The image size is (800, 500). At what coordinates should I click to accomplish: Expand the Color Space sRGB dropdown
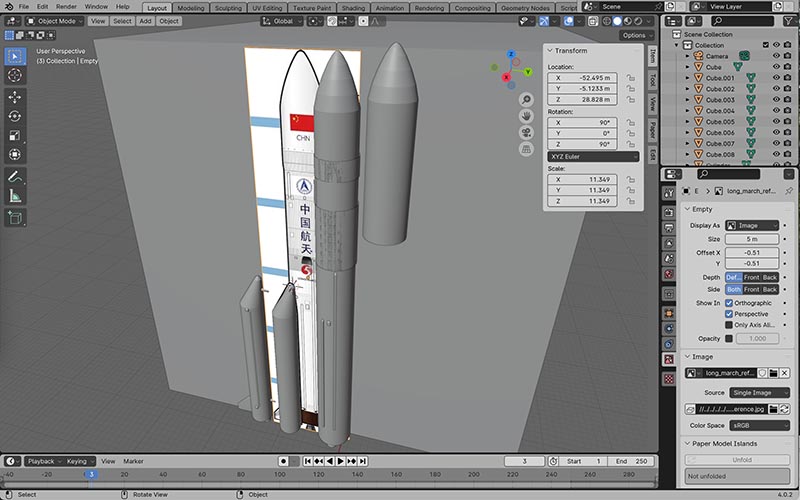click(758, 425)
